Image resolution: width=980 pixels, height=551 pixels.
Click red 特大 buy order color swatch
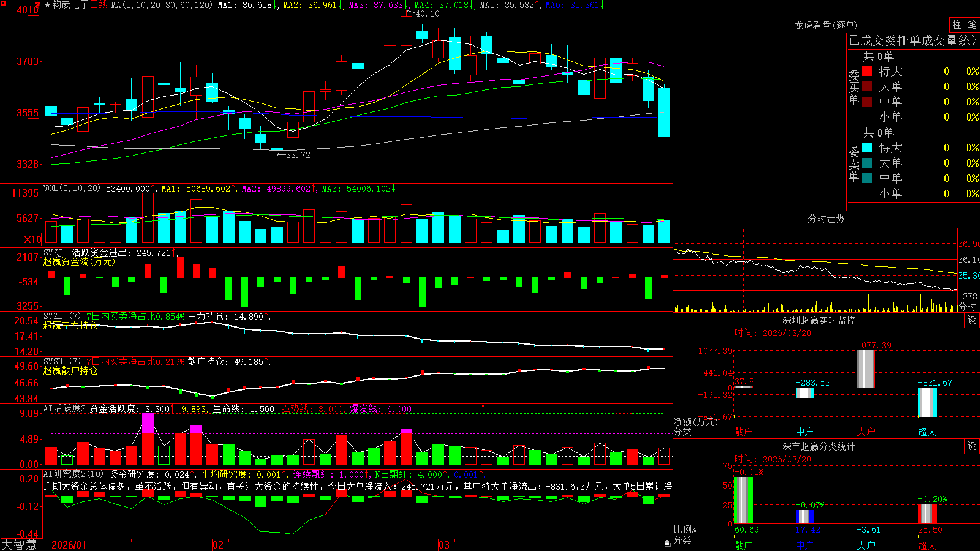click(867, 71)
